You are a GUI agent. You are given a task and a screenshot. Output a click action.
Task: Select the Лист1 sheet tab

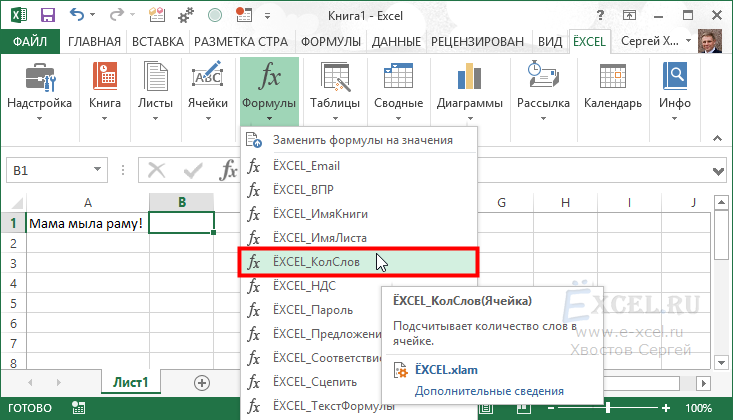[x=130, y=383]
